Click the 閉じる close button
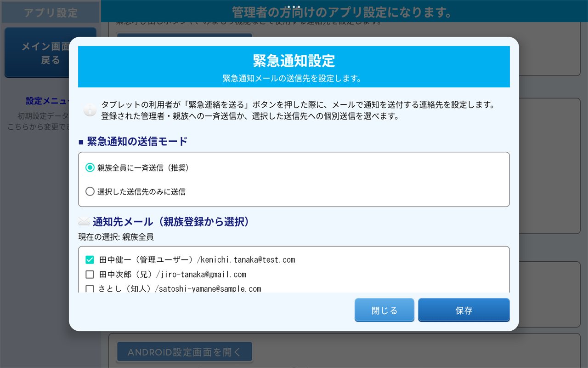 [x=384, y=310]
